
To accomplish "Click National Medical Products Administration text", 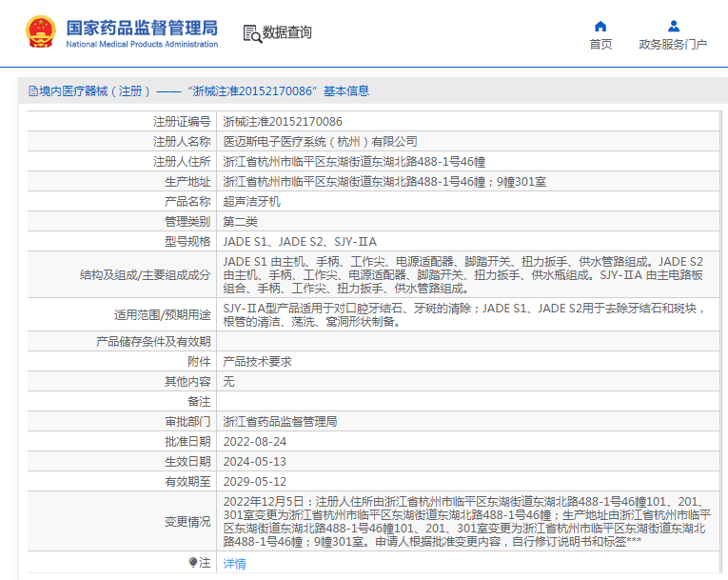I will point(142,44).
